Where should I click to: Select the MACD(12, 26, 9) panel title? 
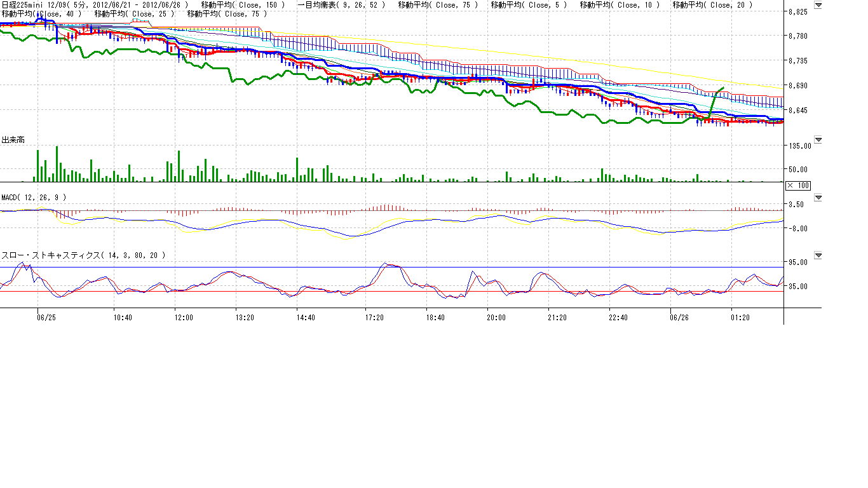(x=34, y=198)
